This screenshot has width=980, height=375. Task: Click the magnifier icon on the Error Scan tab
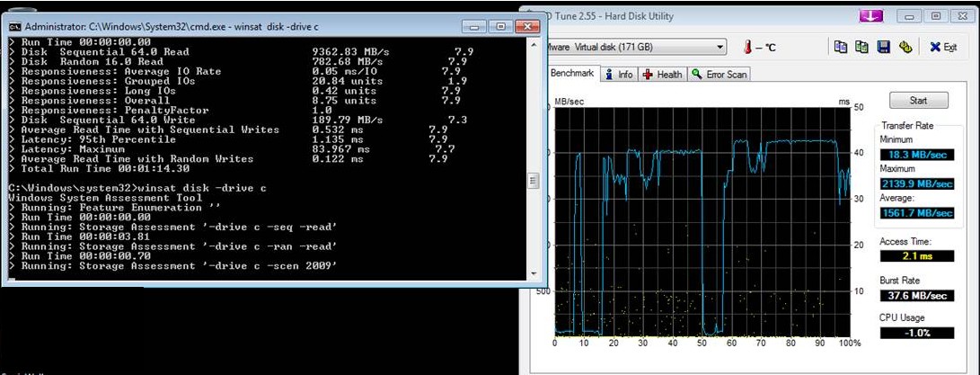[698, 75]
